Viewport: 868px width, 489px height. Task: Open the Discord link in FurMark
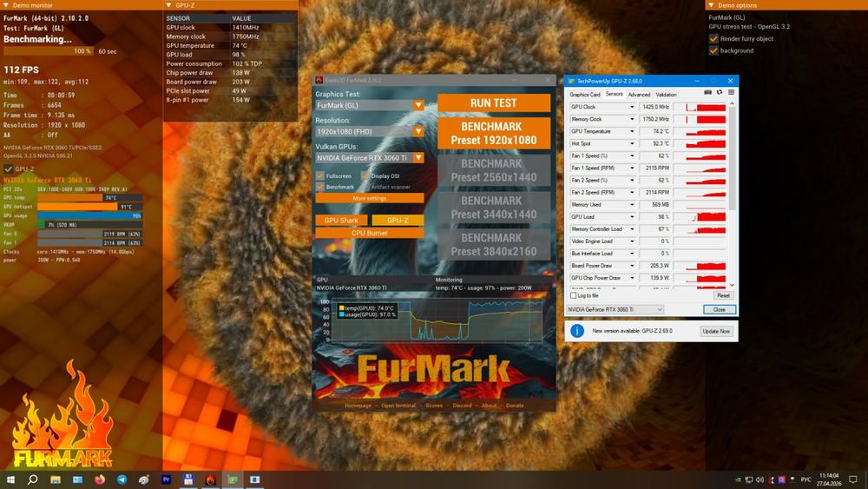tap(462, 406)
